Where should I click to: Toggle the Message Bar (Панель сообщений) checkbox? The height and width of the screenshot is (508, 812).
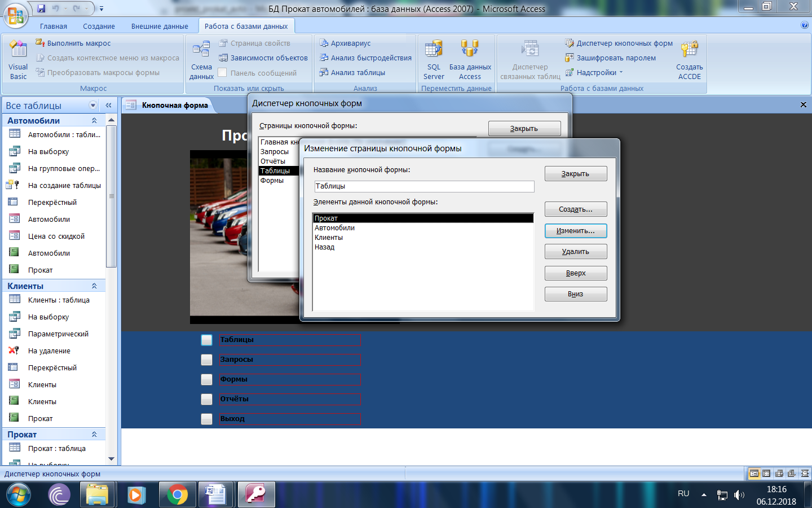222,72
